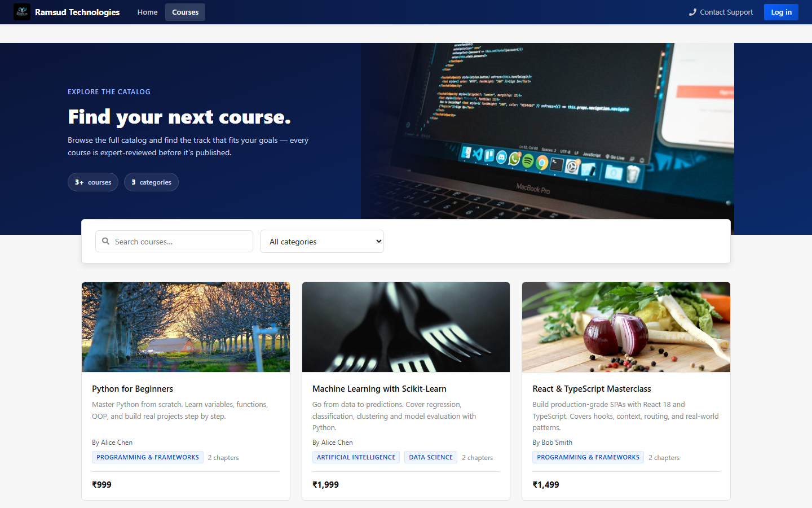The image size is (812, 508).
Task: Click the Artificial Intelligence category tag
Action: click(356, 457)
